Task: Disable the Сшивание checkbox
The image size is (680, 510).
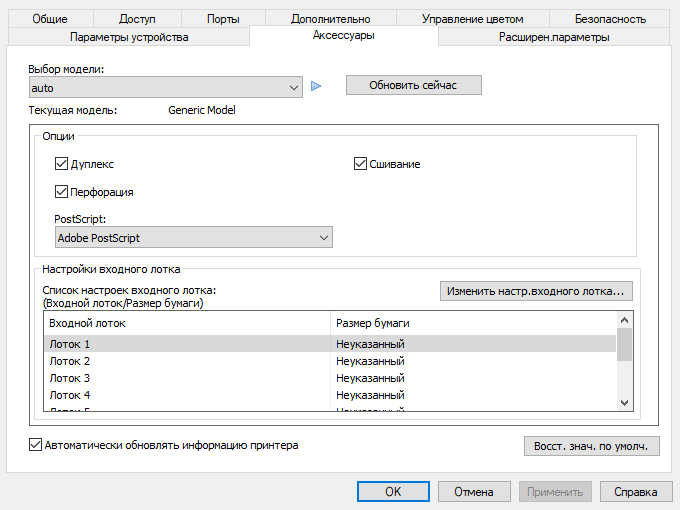Action: click(361, 164)
